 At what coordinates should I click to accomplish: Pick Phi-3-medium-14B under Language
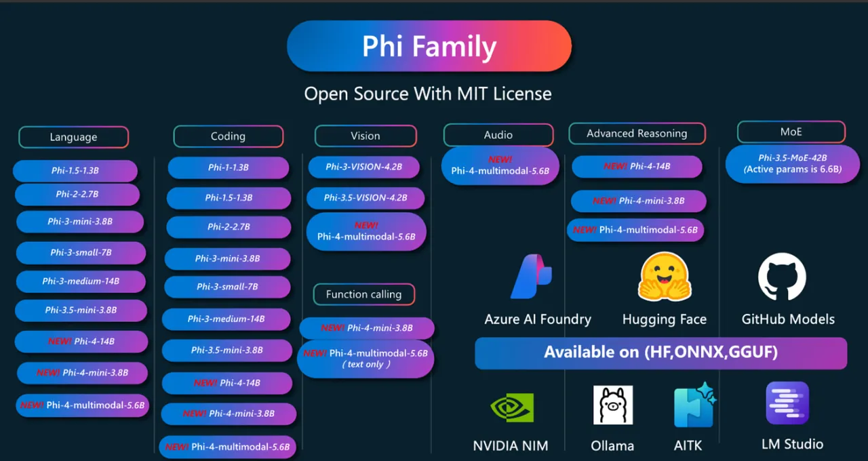pyautogui.click(x=81, y=281)
